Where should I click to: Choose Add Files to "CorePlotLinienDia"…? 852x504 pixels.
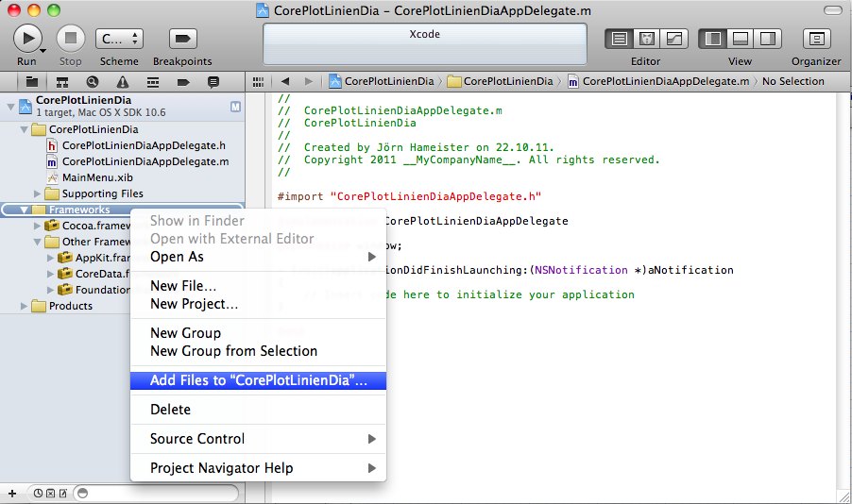click(258, 380)
